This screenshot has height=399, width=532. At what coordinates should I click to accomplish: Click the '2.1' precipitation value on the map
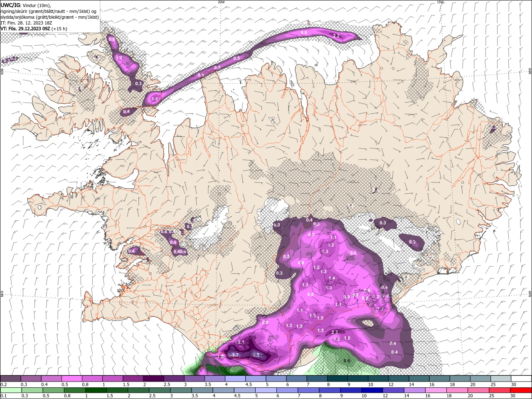click(241, 342)
